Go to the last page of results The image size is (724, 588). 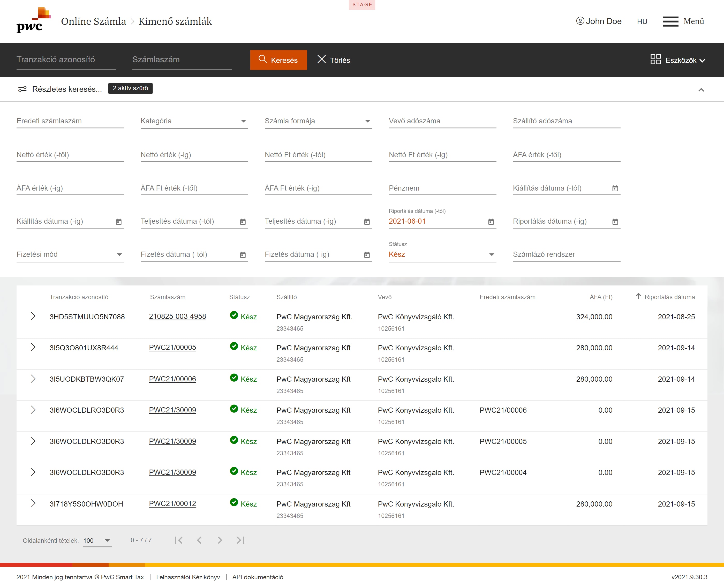coord(240,540)
